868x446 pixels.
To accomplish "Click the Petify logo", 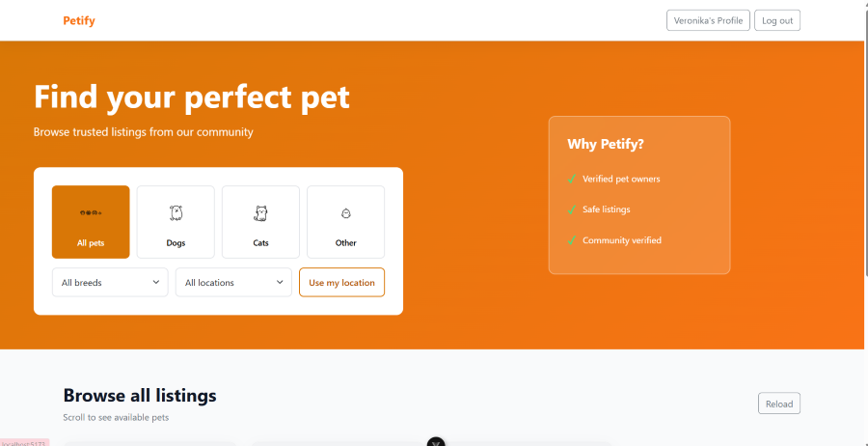I will [x=79, y=20].
